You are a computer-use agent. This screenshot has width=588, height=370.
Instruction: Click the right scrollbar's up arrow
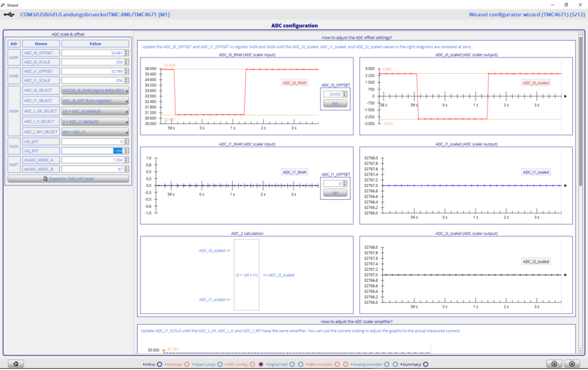(x=581, y=35)
